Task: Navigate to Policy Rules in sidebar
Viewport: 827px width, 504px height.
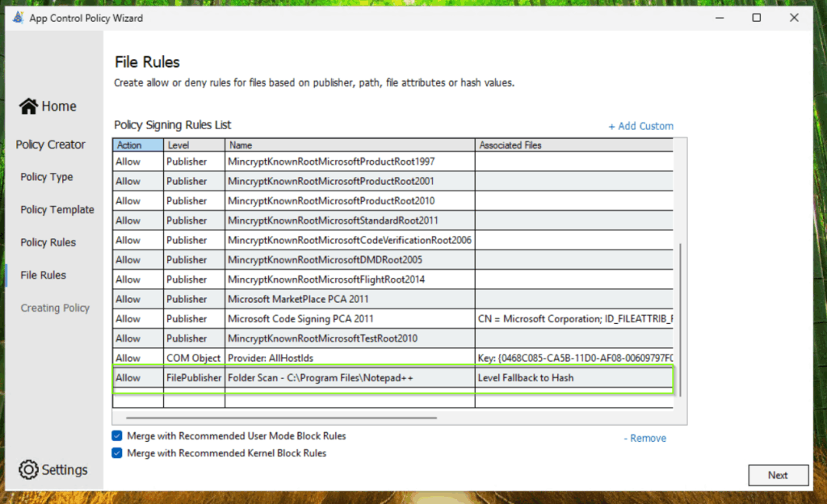Action: click(48, 242)
